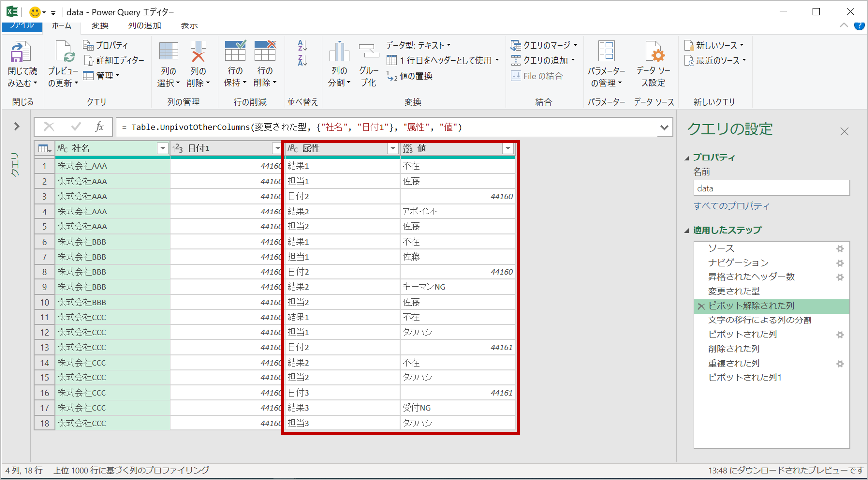Select the グループ化 icon

(369, 62)
